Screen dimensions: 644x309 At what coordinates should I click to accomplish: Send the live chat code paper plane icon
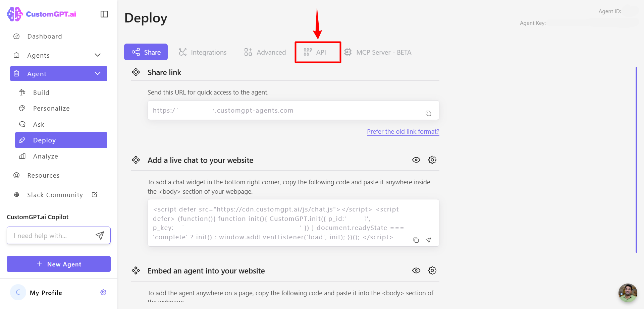pyautogui.click(x=428, y=240)
